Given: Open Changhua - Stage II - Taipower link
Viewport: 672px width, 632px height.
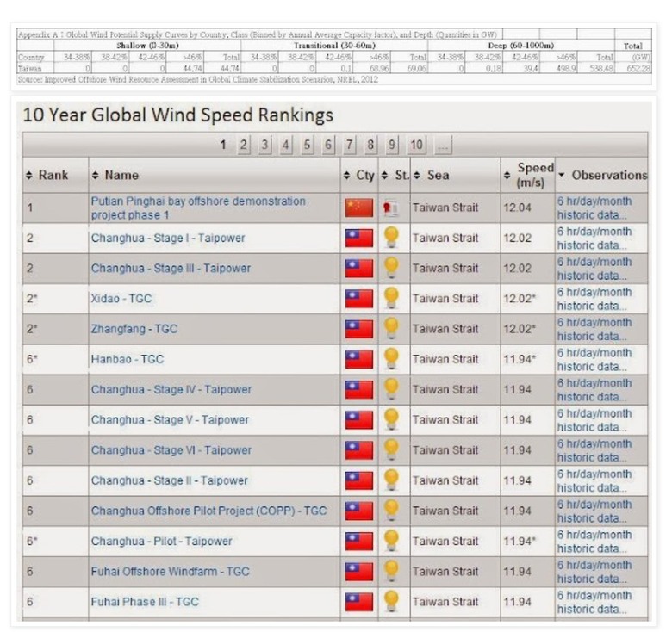Looking at the screenshot, I should (169, 480).
